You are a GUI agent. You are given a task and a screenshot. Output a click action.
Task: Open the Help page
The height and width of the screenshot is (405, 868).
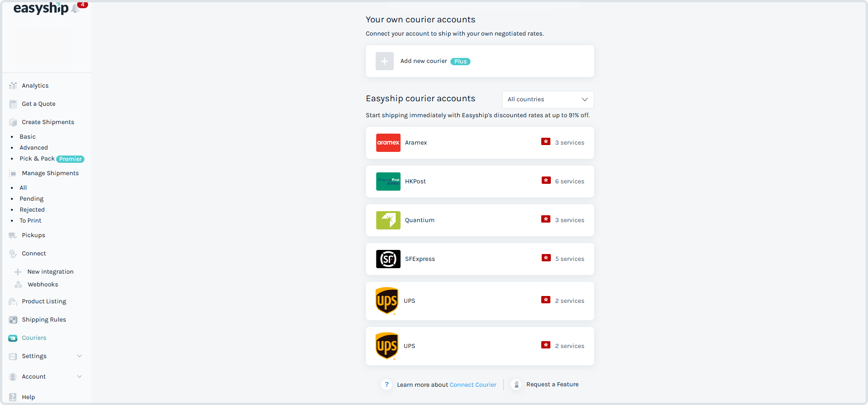click(x=28, y=397)
